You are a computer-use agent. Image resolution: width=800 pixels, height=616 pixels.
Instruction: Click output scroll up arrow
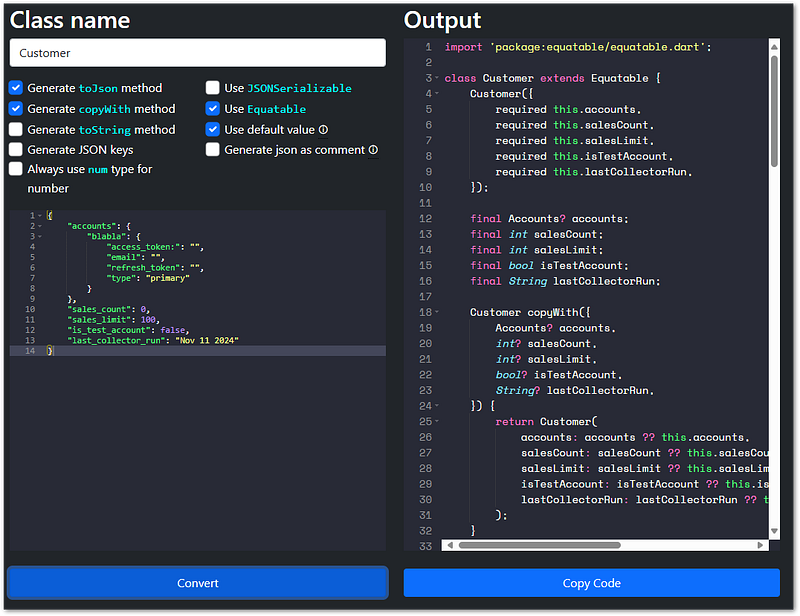[x=774, y=46]
